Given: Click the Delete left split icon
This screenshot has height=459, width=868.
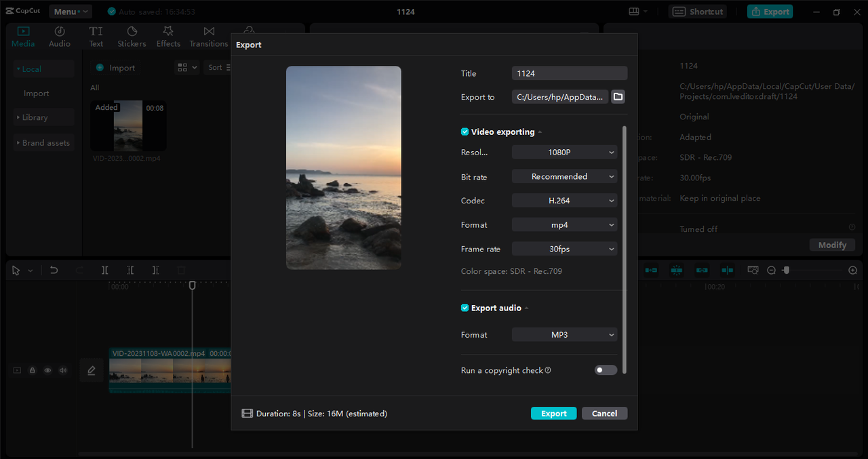Looking at the screenshot, I should coord(130,271).
